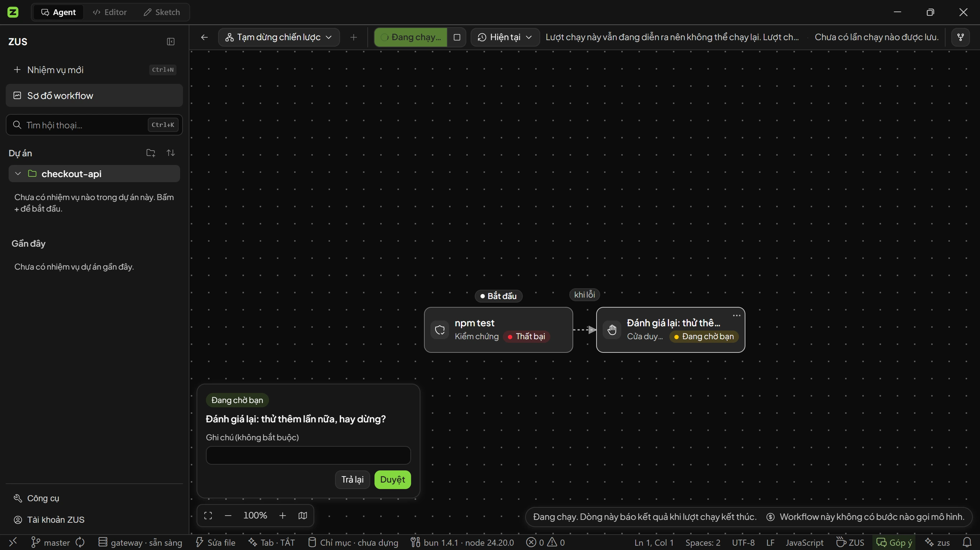Collapse the sidebar panel icon
The height and width of the screenshot is (550, 980).
coord(171,42)
